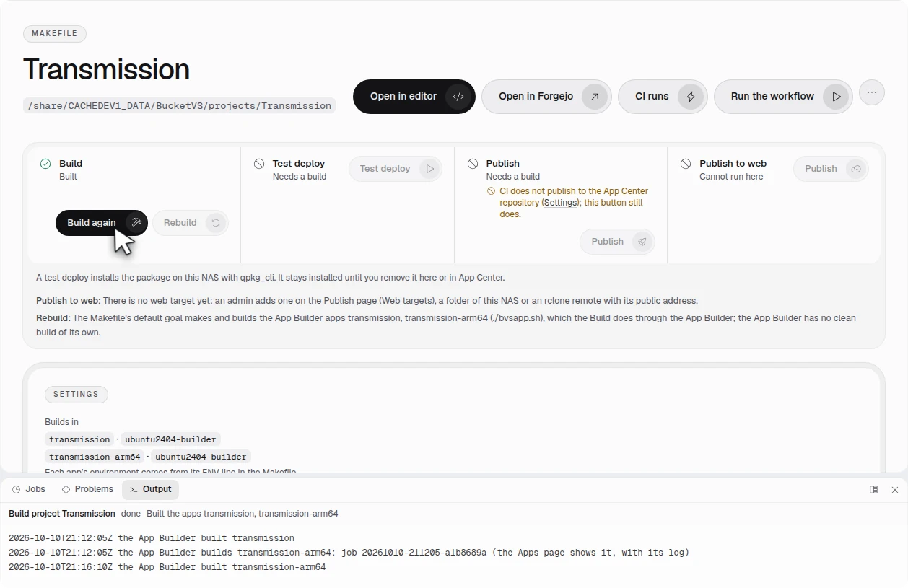Click the hammer icon in Build again

(x=135, y=223)
